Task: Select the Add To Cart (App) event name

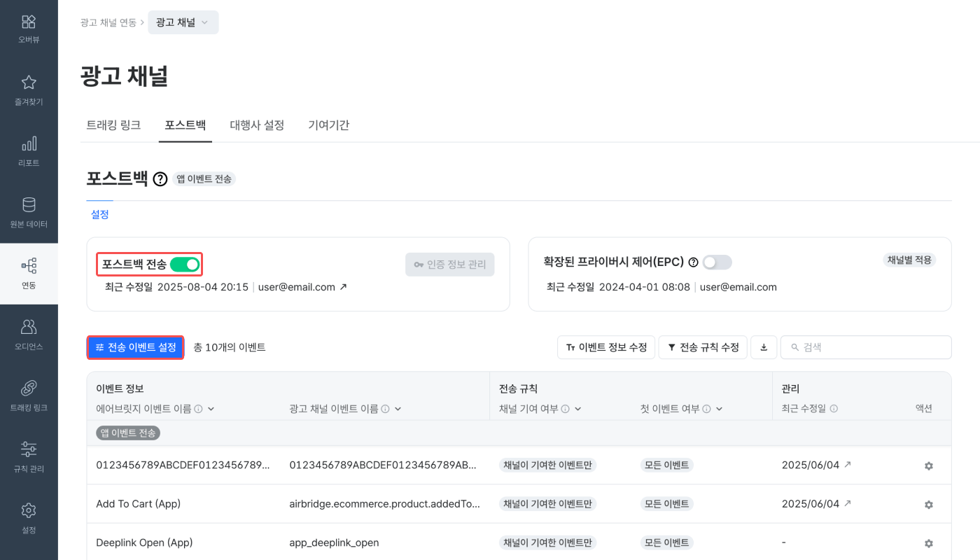Action: tap(138, 504)
